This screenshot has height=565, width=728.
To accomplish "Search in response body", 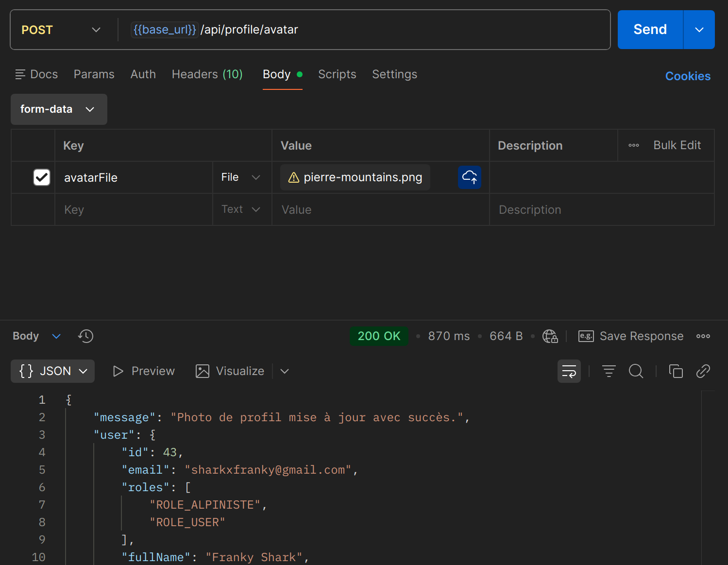I will click(636, 371).
